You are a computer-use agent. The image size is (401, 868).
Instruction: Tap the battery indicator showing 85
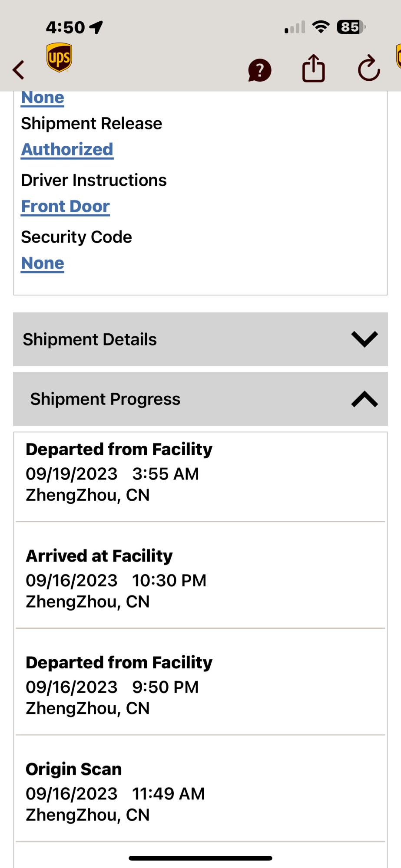[351, 27]
